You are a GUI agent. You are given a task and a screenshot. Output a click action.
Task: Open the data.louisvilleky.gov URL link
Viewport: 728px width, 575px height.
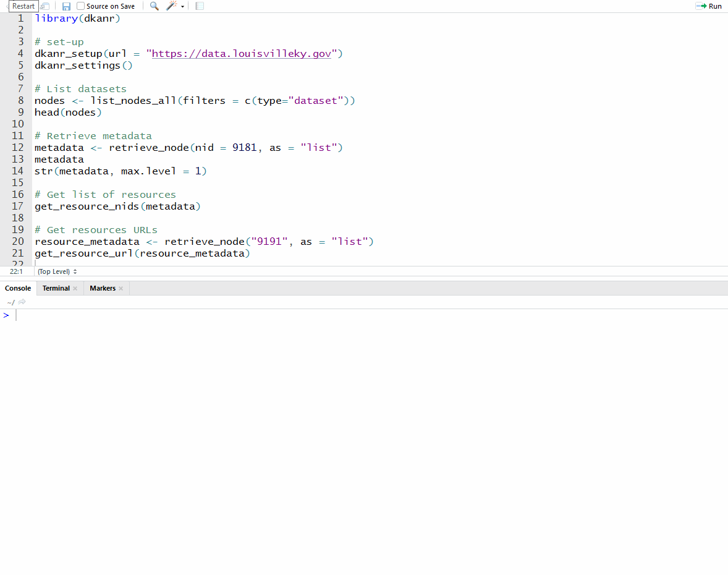tap(242, 54)
